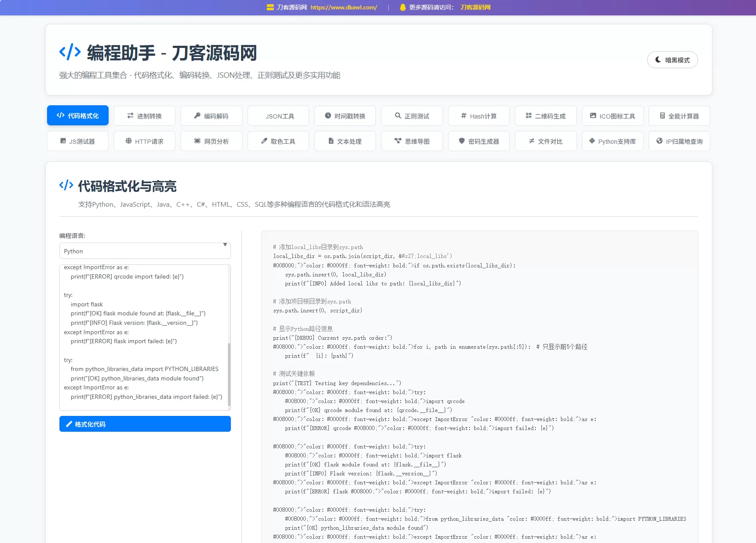Select Python from the language selector
Image resolution: width=756 pixels, height=543 pixels.
click(145, 251)
